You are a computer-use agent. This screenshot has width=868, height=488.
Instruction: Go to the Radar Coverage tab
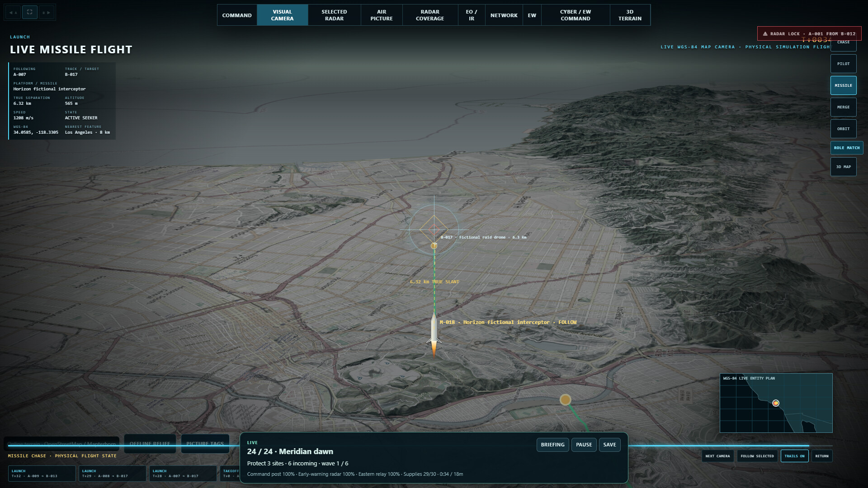[430, 15]
